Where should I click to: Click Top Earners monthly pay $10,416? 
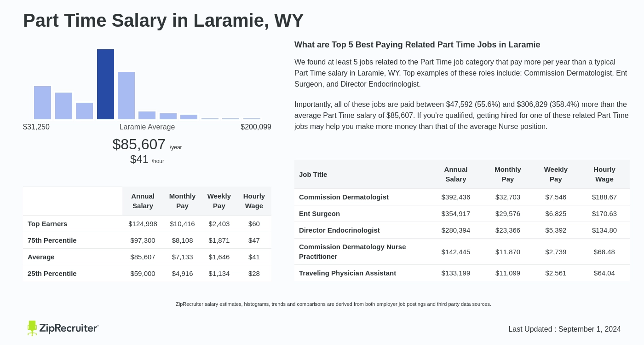pos(182,223)
